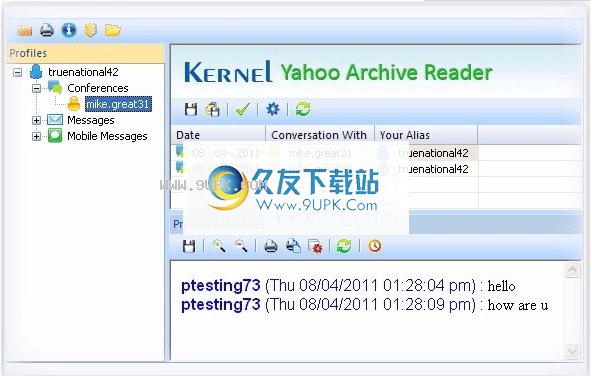The height and width of the screenshot is (376, 592).
Task: Select truenational42 in Profiles tree
Action: click(x=83, y=72)
